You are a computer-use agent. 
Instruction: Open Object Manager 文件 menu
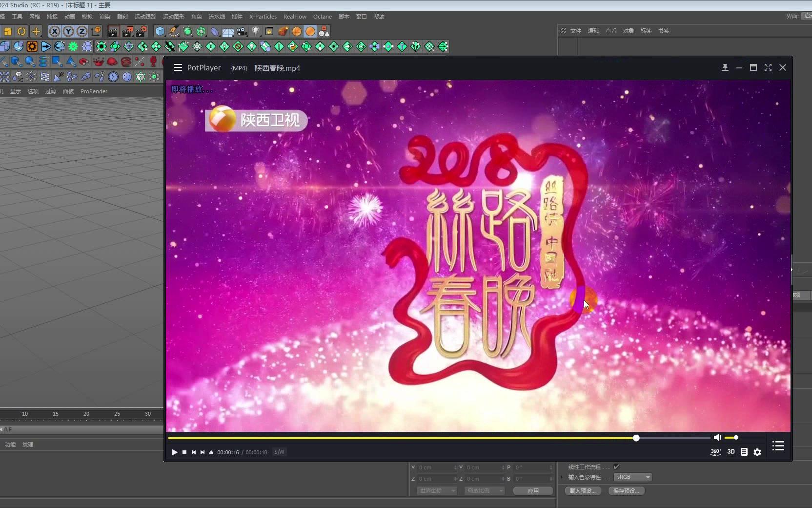[x=576, y=31]
